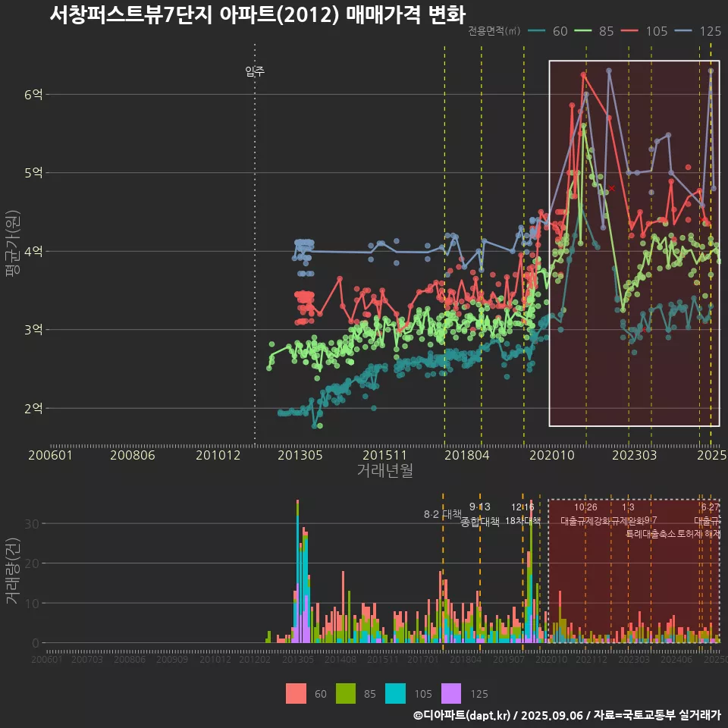Viewport: 728px width, 728px height.
Task: Click the 6·27 policy date label
Action: 710,507
